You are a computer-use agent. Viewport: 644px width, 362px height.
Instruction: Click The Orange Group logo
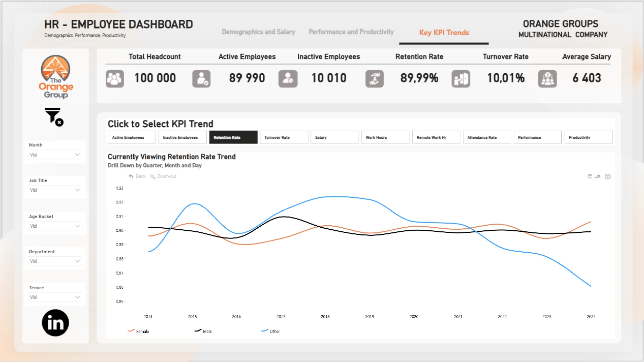point(56,77)
